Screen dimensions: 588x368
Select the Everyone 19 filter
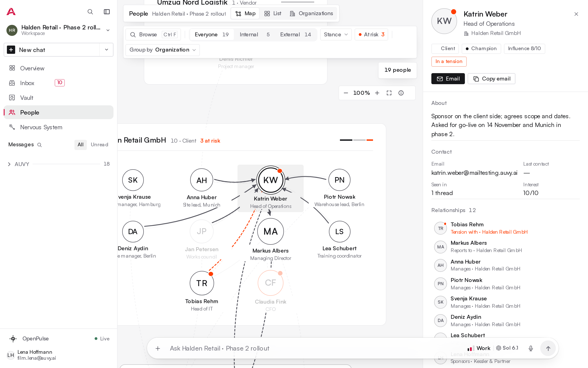coord(212,34)
